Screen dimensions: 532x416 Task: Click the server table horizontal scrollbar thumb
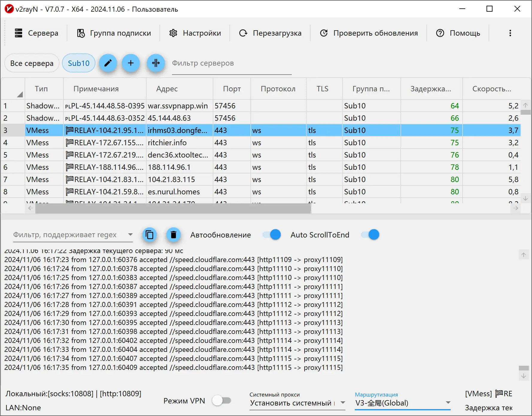[173, 208]
